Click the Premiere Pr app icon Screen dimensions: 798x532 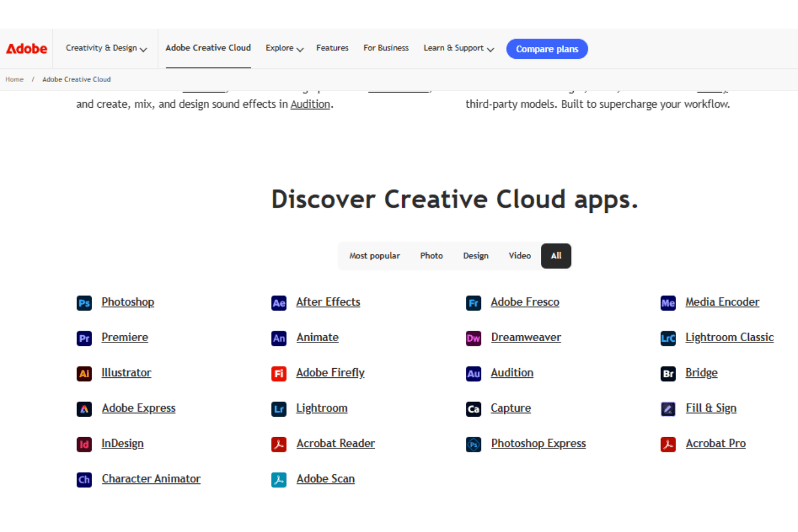(84, 338)
